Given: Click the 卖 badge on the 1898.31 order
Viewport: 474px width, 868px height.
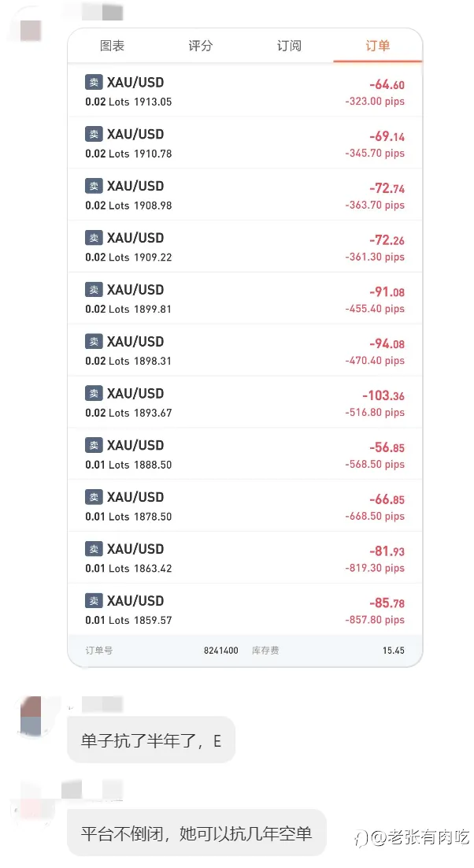Looking at the screenshot, I should click(x=94, y=341).
